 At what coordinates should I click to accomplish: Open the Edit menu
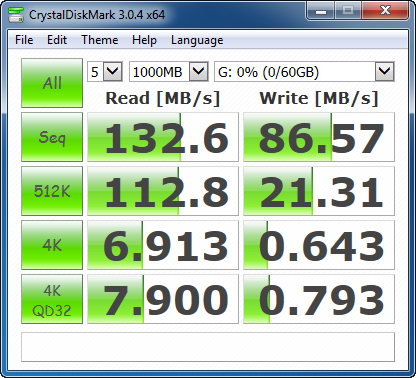[x=57, y=40]
